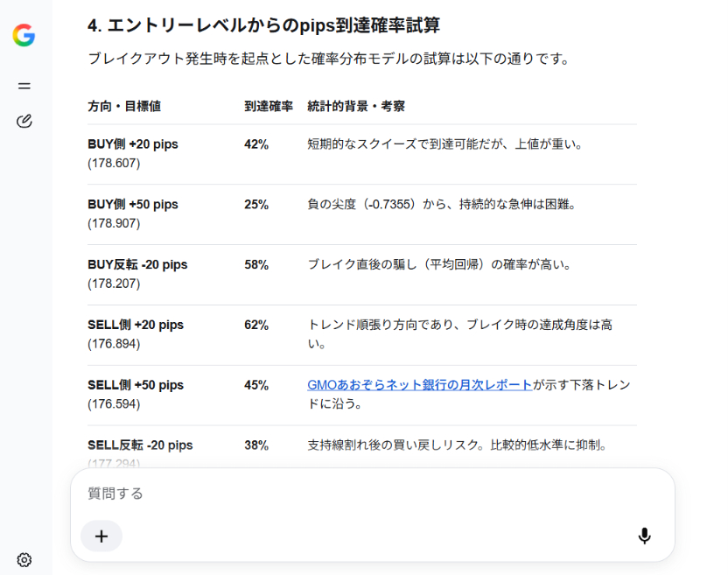Select the SELL側 +20 pips cell
Viewport: 728px width, 575px height.
136,325
